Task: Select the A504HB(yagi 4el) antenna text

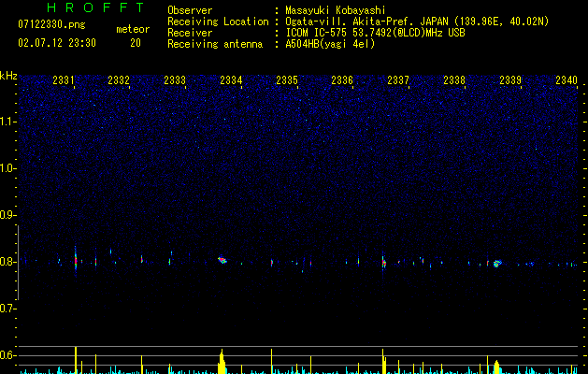Action: point(330,44)
